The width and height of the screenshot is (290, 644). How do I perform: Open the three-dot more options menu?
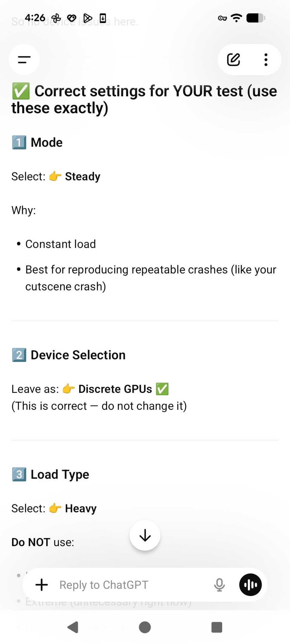pos(266,59)
